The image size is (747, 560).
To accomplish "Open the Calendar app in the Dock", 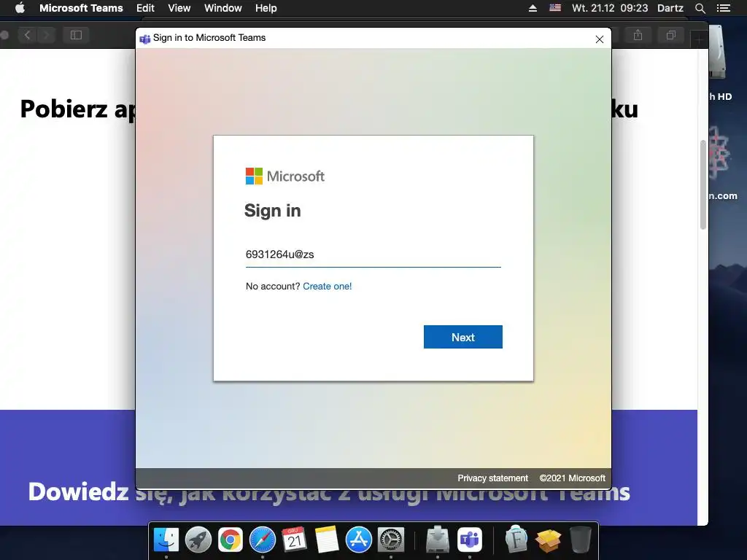I will 294,540.
